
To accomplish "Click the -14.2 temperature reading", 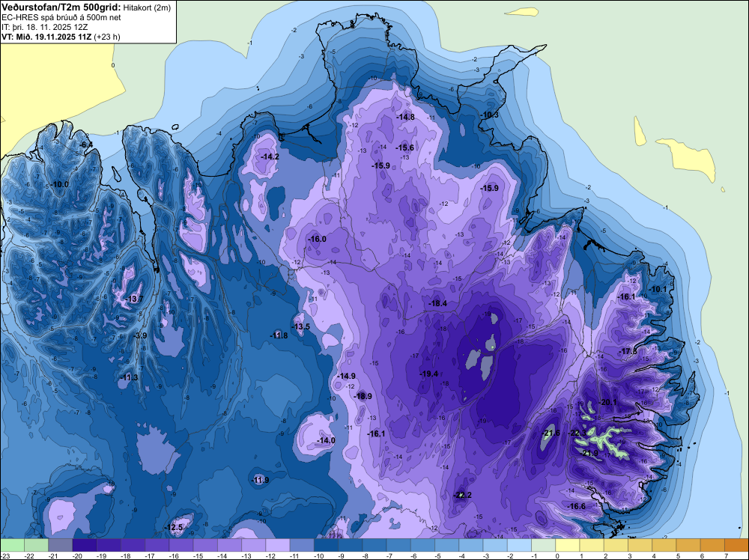I will [x=270, y=156].
